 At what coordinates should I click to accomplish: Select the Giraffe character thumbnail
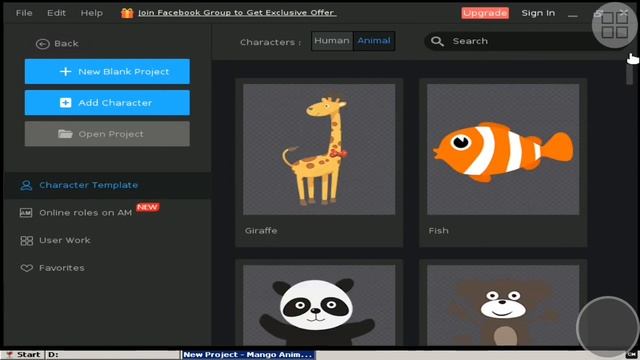tap(319, 149)
